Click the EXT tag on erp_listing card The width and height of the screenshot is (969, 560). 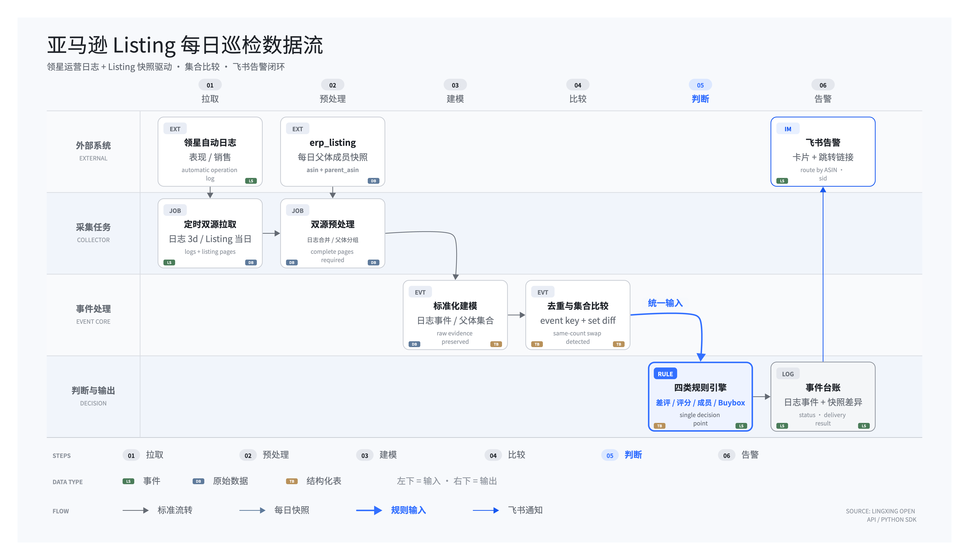(x=298, y=129)
